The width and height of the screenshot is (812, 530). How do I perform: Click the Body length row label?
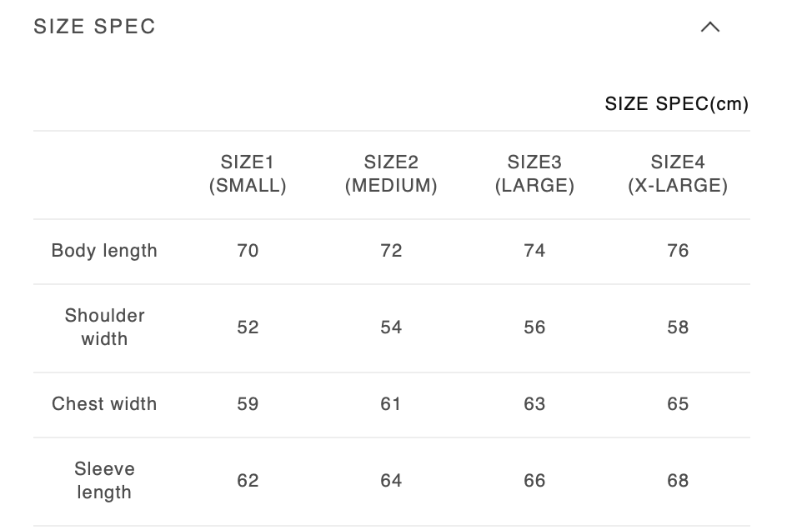pyautogui.click(x=104, y=251)
